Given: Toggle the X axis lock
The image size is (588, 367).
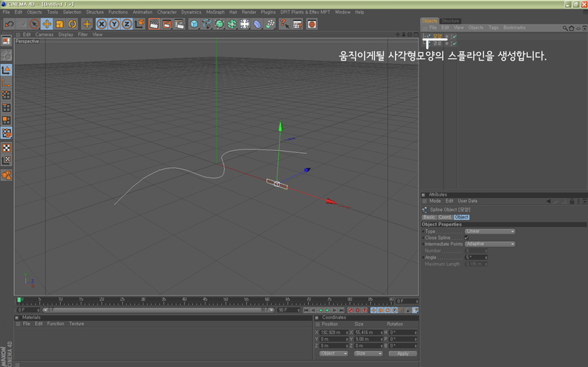Looking at the screenshot, I should [x=101, y=25].
